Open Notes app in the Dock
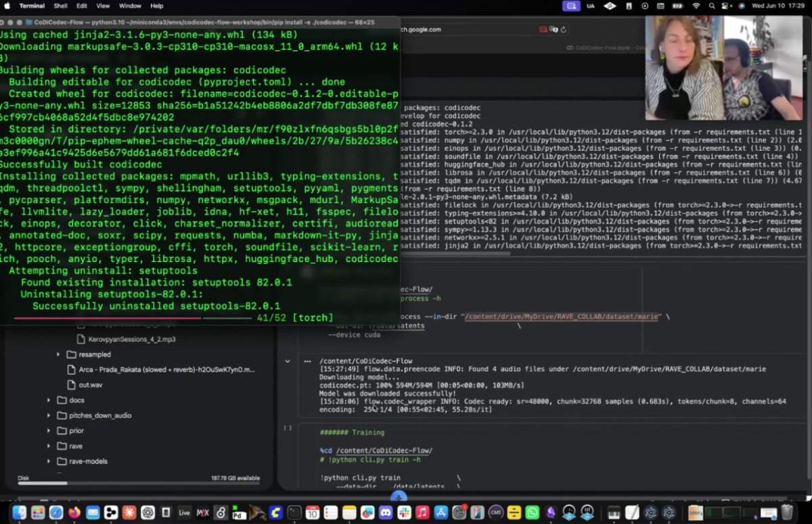Viewport: 812px width, 524px height. click(x=349, y=512)
